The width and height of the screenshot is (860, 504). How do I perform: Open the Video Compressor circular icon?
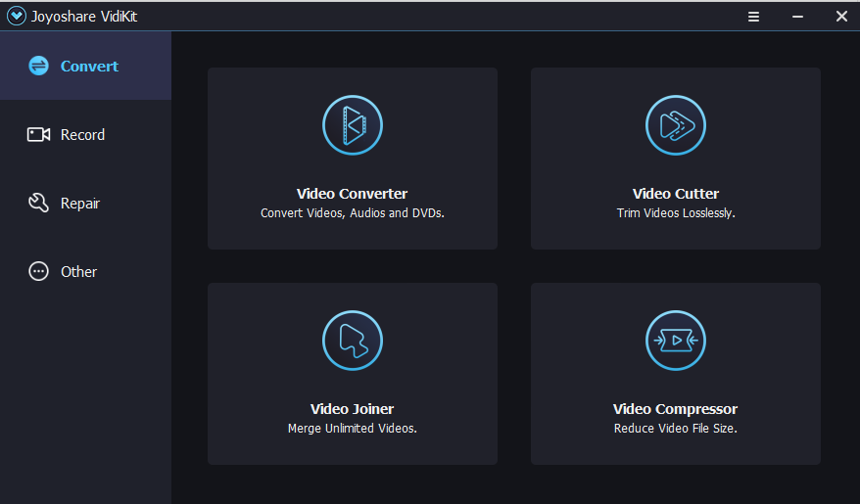(675, 341)
